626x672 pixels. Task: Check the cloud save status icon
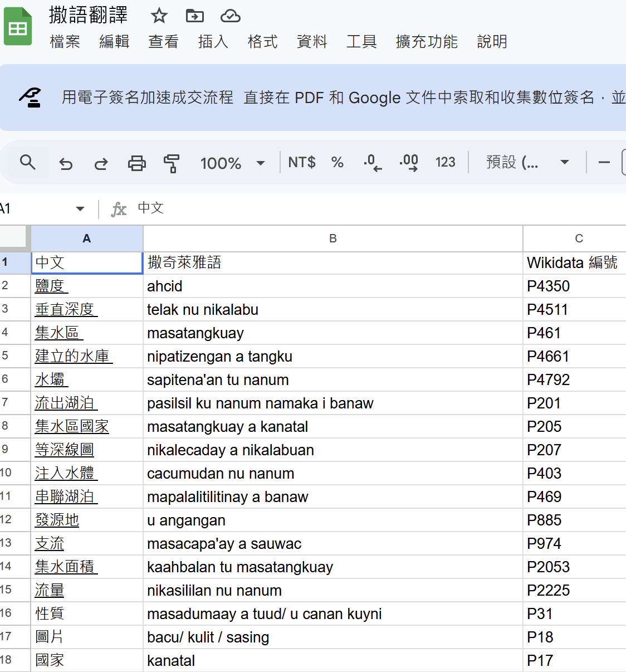pyautogui.click(x=230, y=16)
